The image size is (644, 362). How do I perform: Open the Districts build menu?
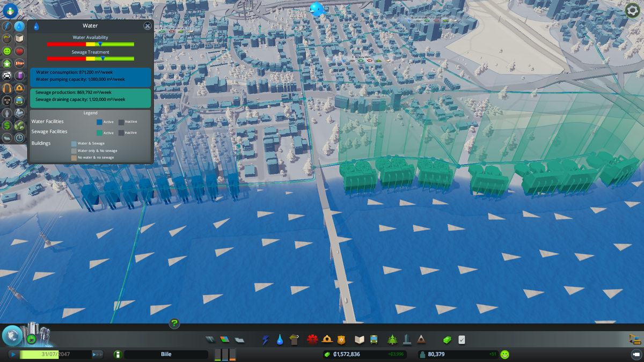[239, 340]
